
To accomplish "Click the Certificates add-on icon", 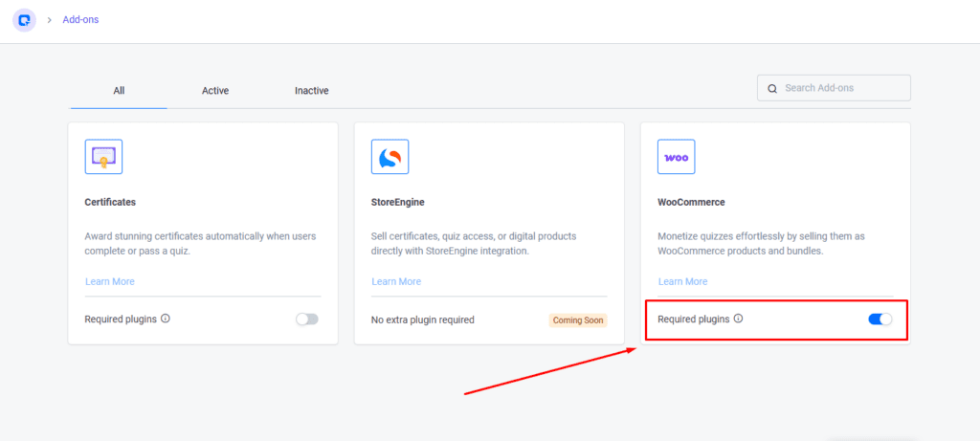I will coord(103,156).
